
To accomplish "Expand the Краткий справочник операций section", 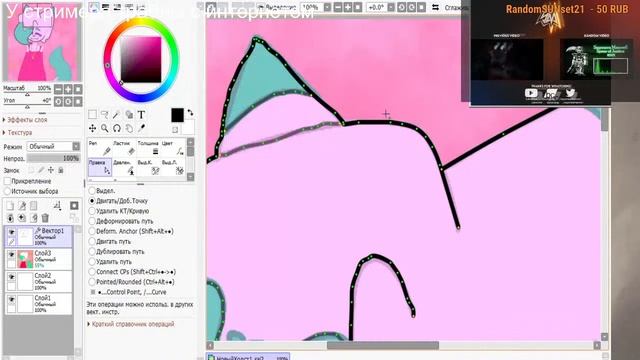I will pos(131,324).
